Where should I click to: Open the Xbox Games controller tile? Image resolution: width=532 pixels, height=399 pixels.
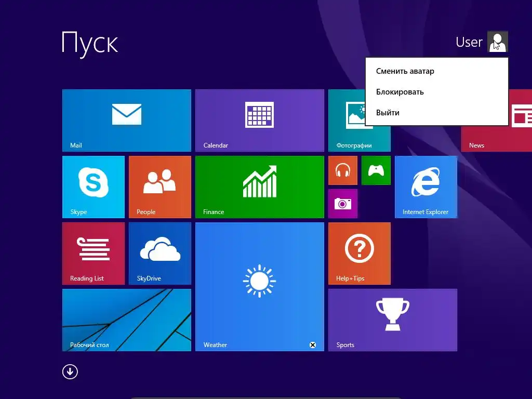pyautogui.click(x=376, y=170)
